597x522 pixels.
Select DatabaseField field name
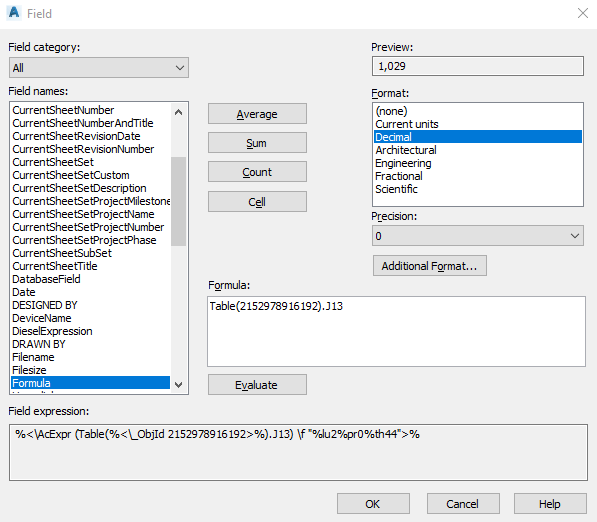click(91, 279)
